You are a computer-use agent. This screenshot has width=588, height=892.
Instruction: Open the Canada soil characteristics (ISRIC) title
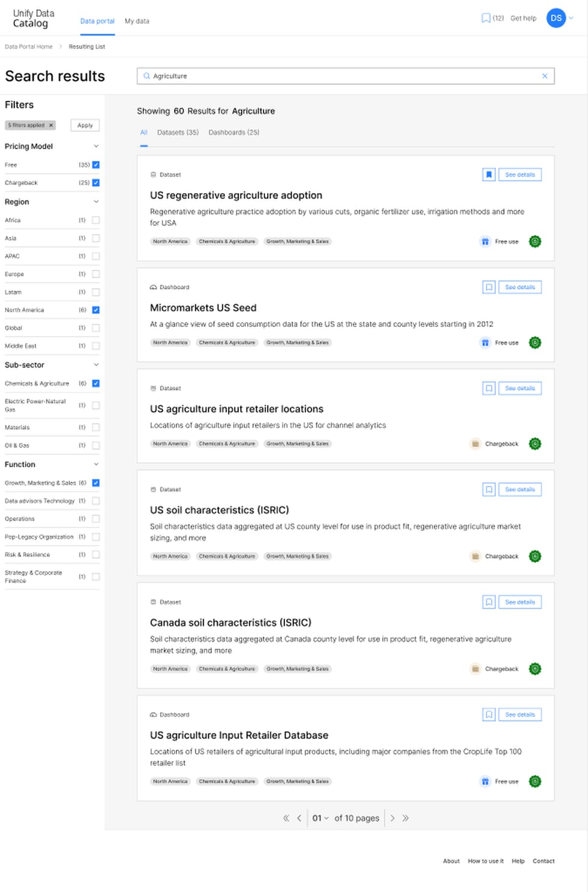pyautogui.click(x=230, y=623)
